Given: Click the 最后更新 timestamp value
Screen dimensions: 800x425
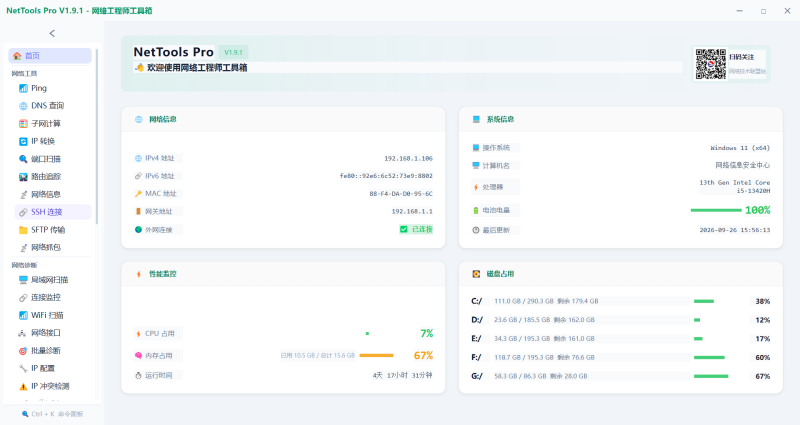Looking at the screenshot, I should [735, 230].
